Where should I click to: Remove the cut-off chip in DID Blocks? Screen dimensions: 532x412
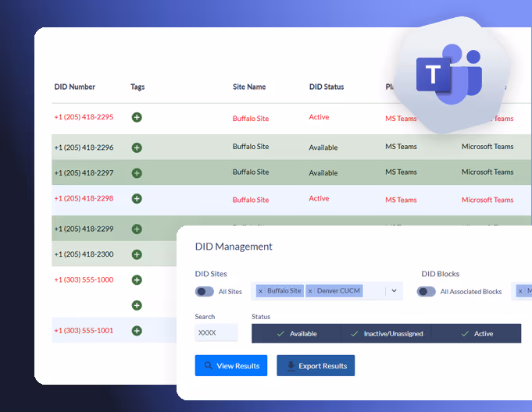click(x=520, y=291)
